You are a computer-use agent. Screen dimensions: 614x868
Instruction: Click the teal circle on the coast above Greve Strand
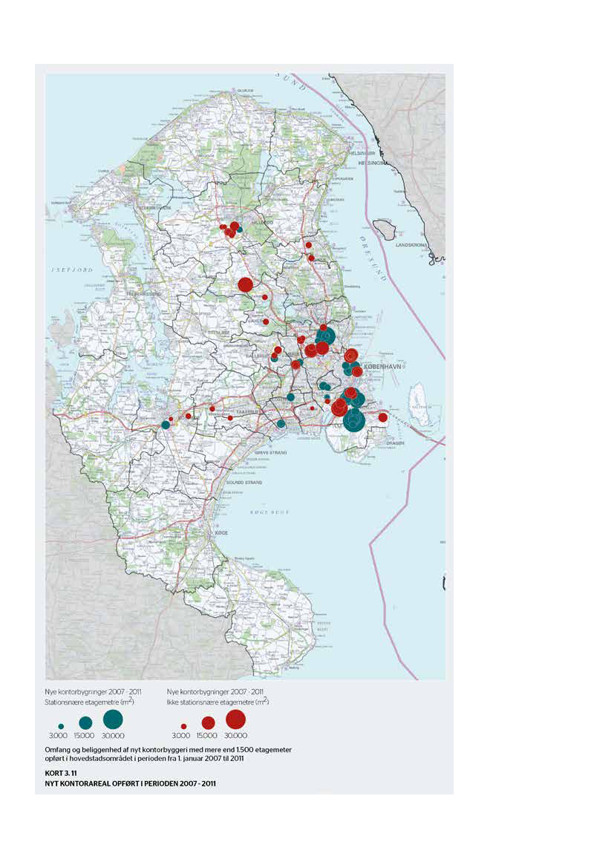281,423
